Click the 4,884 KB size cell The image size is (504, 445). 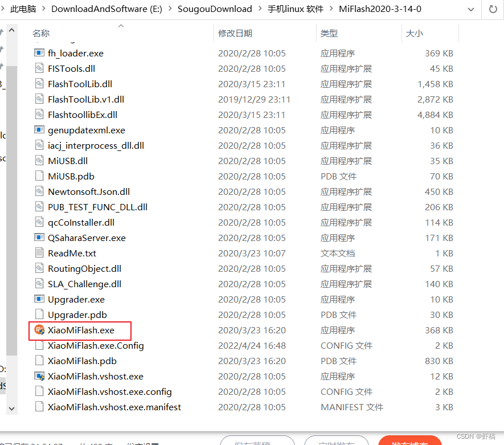(x=435, y=115)
